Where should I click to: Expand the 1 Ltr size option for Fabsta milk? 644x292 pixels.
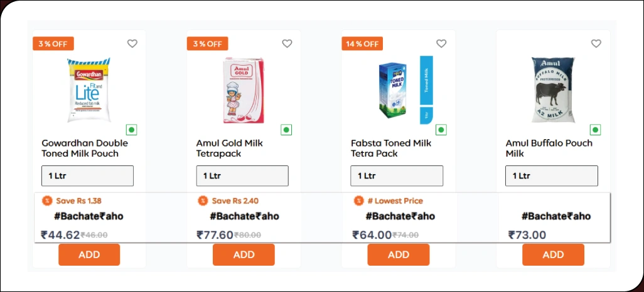(x=397, y=176)
